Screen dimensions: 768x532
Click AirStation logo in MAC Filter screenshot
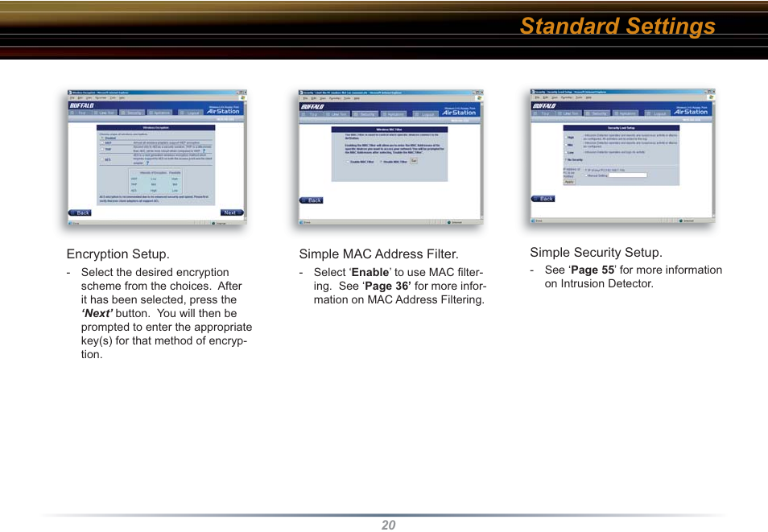pos(459,113)
